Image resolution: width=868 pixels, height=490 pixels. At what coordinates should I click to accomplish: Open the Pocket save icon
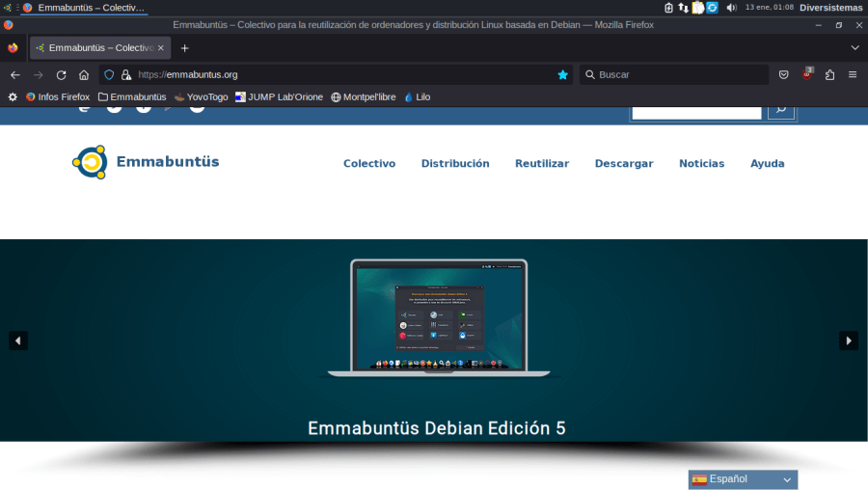(784, 74)
